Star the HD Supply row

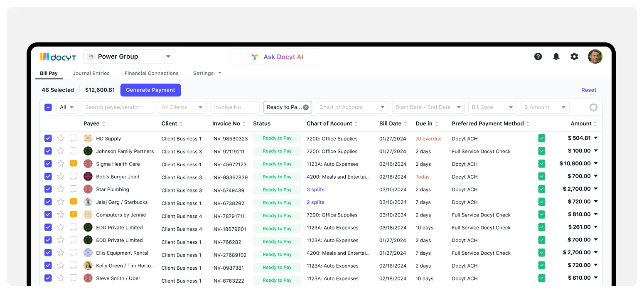61,138
